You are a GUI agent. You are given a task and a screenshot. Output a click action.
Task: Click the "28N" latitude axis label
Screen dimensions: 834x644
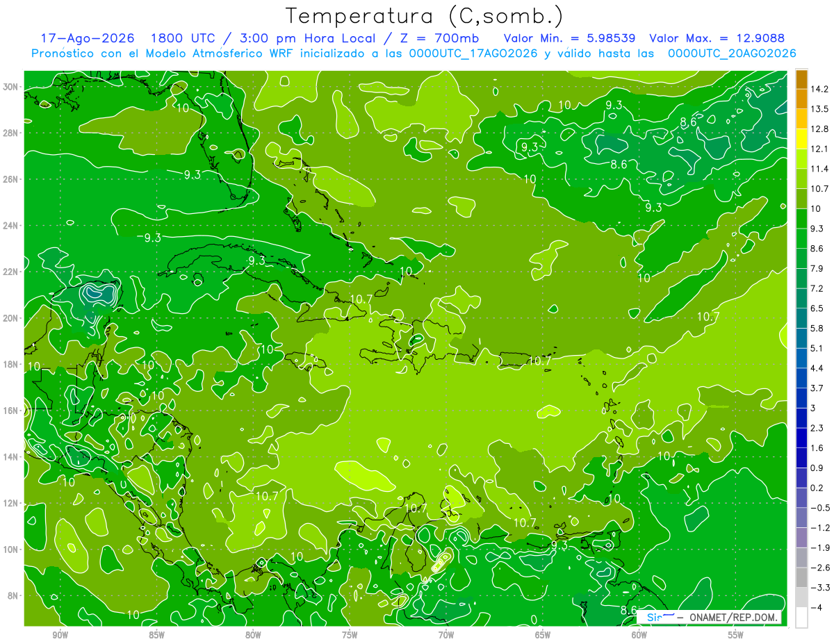click(12, 133)
